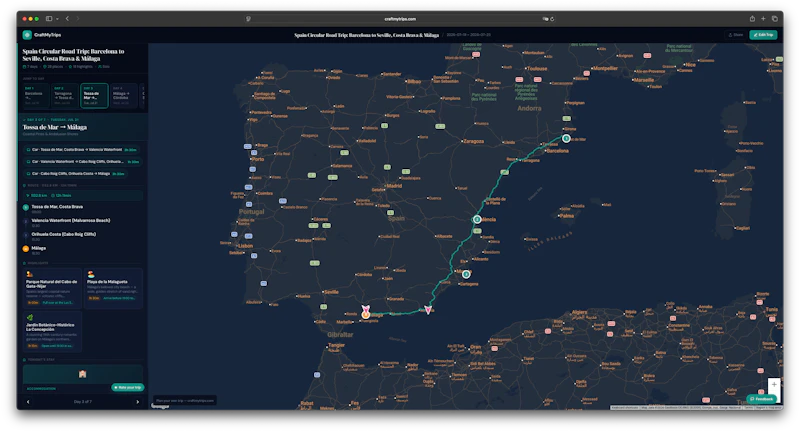The height and width of the screenshot is (432, 800).
Task: Click the accommodation hotel icon
Action: [x=82, y=374]
